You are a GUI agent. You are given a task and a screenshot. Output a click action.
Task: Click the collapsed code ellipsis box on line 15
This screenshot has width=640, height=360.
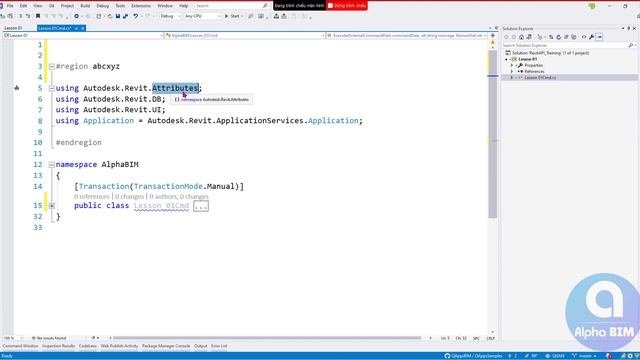pos(200,206)
